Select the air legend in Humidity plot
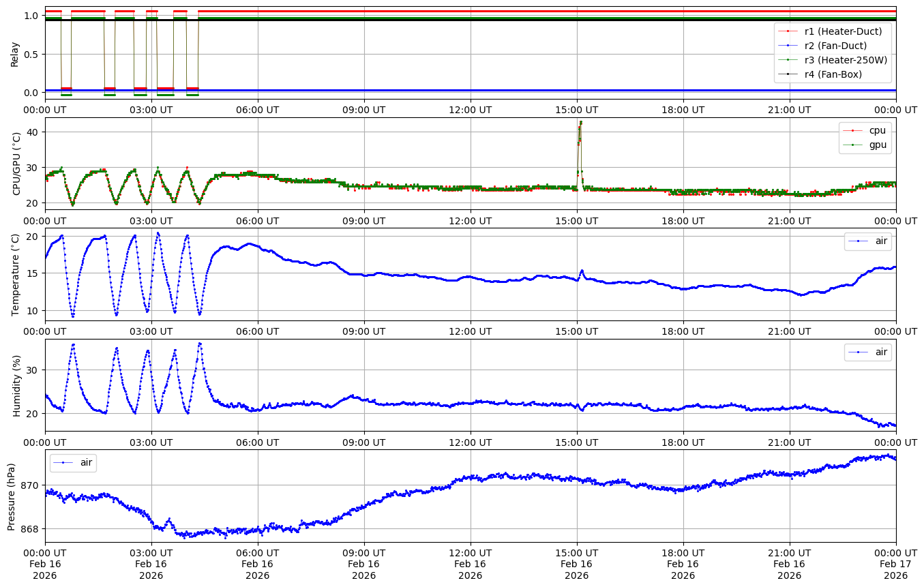Screen dimensions: 924x587 (876, 352)
